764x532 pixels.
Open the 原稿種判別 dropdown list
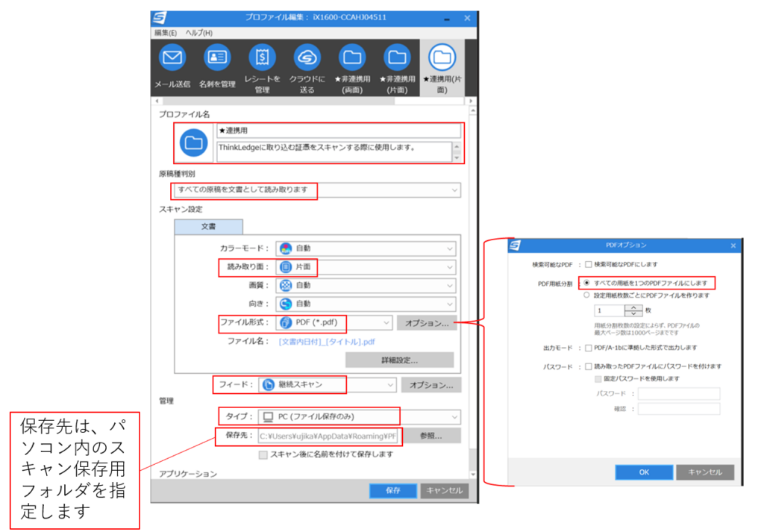click(x=316, y=190)
